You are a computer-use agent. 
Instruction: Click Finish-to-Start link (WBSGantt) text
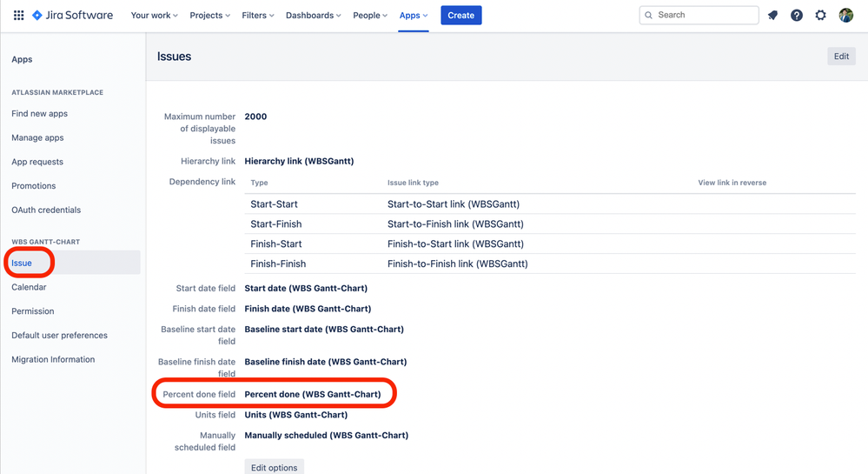(455, 244)
